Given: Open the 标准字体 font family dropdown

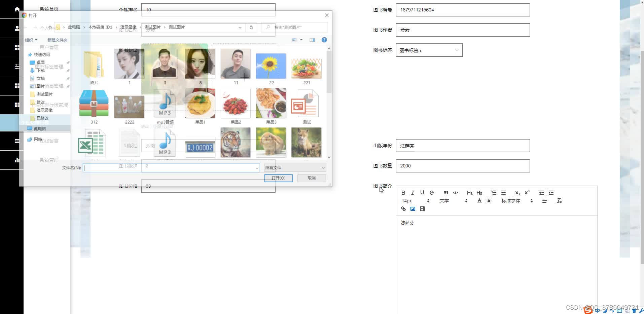Looking at the screenshot, I should click(x=517, y=201).
